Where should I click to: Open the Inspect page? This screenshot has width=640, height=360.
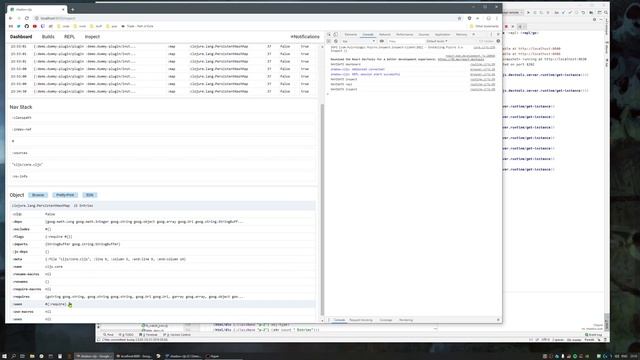click(92, 37)
